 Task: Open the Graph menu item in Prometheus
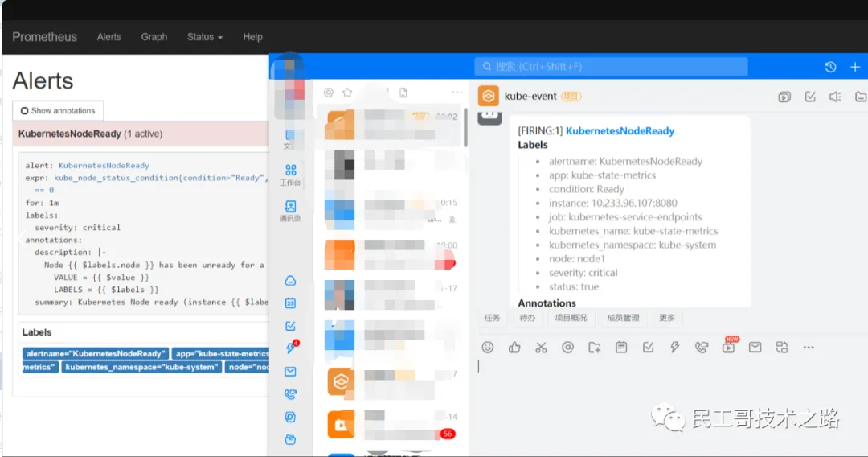click(x=154, y=37)
